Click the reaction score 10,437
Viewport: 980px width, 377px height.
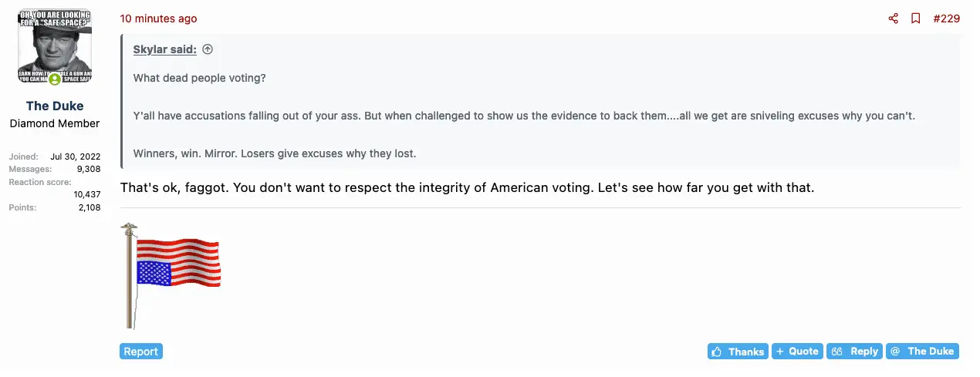click(86, 195)
